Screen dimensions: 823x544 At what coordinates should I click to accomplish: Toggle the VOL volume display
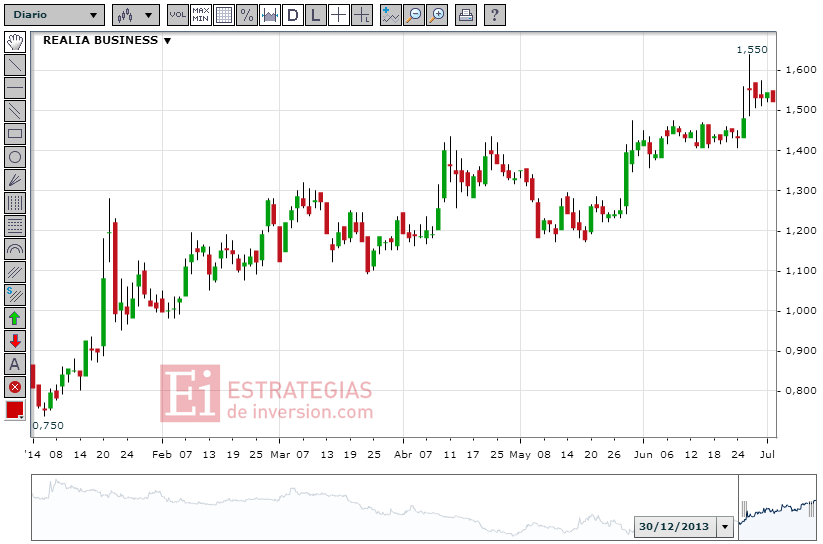(x=178, y=15)
